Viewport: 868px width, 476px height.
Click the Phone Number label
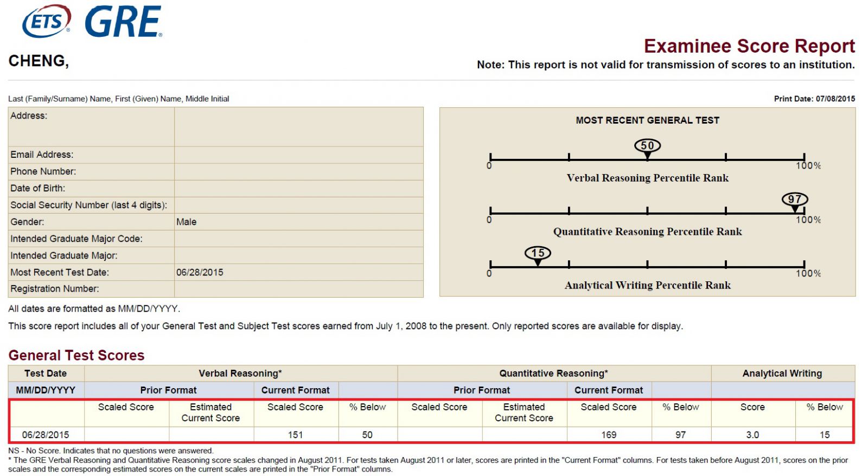[43, 171]
